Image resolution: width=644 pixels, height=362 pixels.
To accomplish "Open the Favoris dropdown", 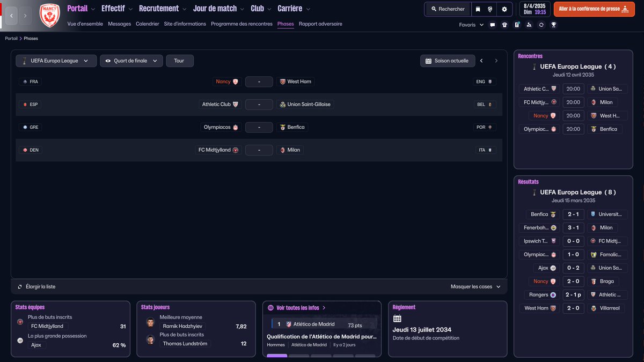I will coord(471,25).
